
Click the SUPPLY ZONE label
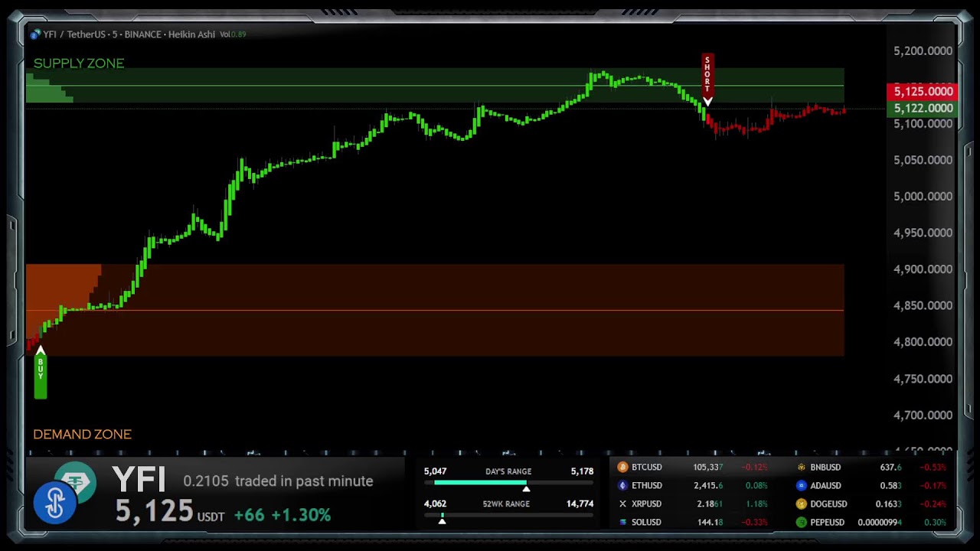coord(79,64)
